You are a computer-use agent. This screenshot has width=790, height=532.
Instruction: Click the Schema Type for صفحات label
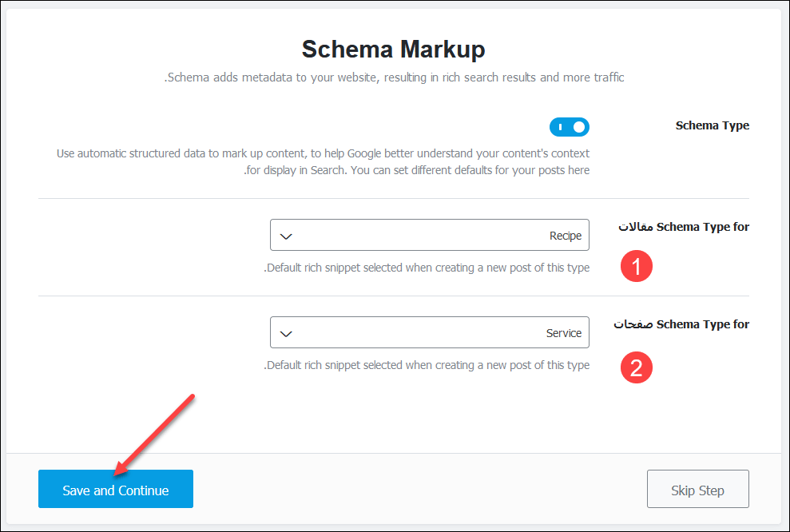tap(681, 324)
